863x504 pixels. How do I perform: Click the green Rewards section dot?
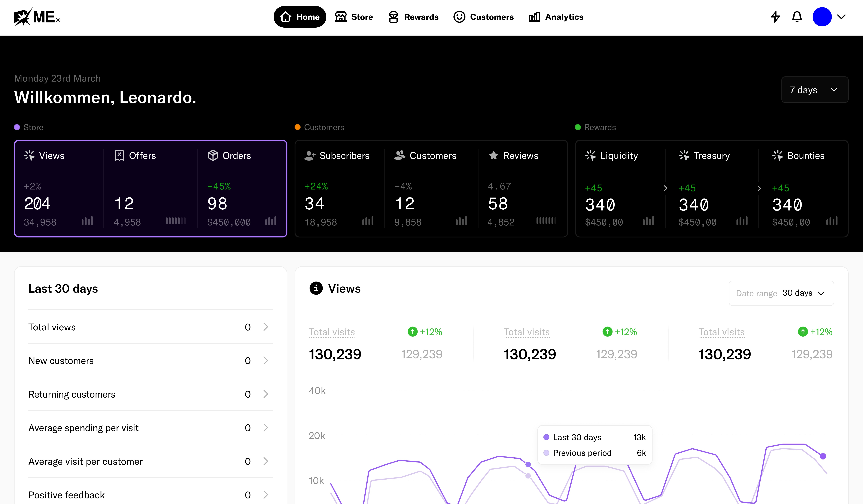pos(578,127)
